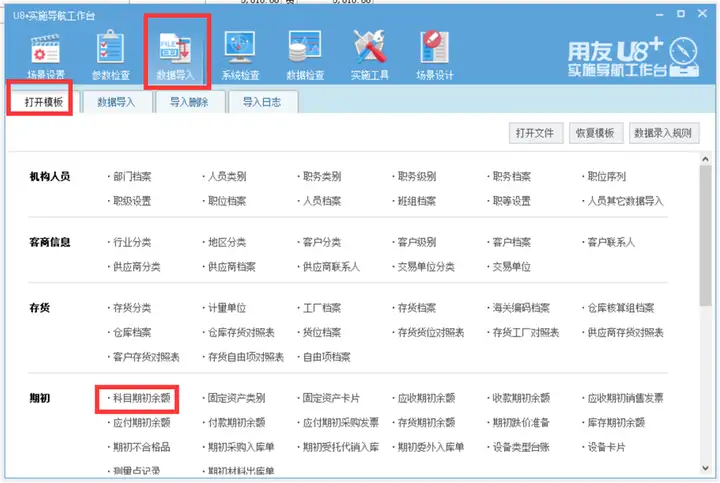The height and width of the screenshot is (483, 720).
Task: Click 供应商联系人 link
Action: (332, 267)
